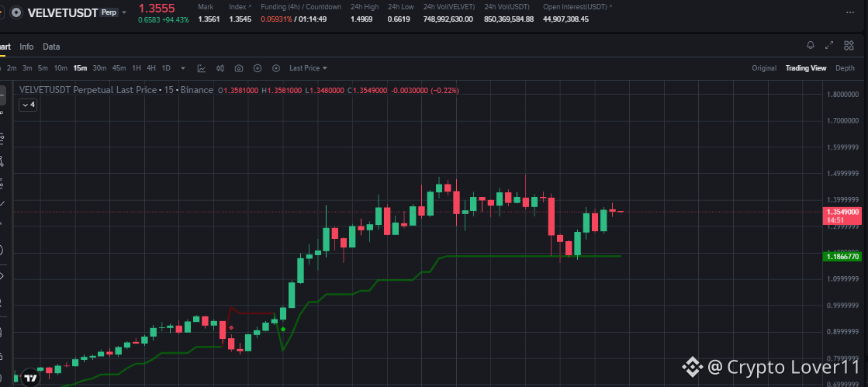The height and width of the screenshot is (387, 868).
Task: Click the circled target icon beside Last Price
Action: [x=276, y=68]
